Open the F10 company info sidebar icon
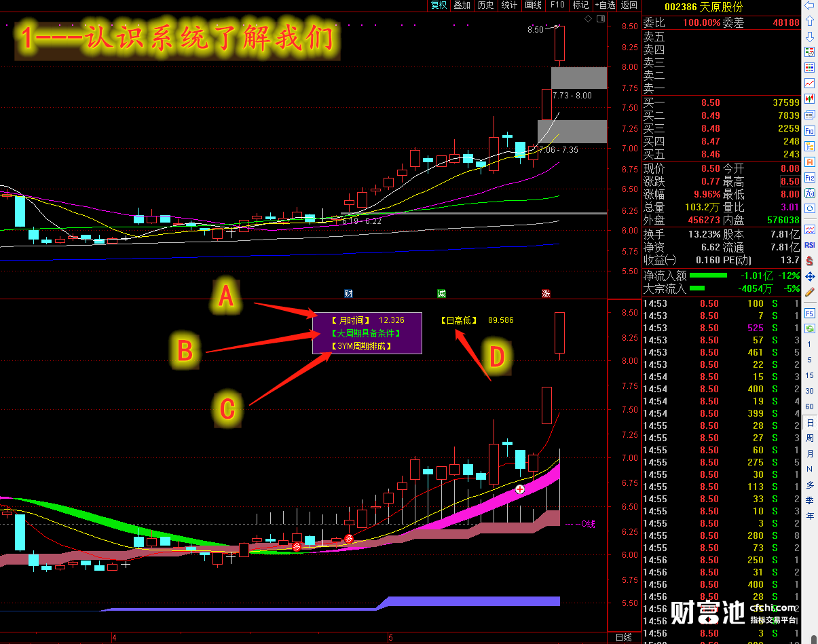The height and width of the screenshot is (644, 818). click(x=809, y=130)
